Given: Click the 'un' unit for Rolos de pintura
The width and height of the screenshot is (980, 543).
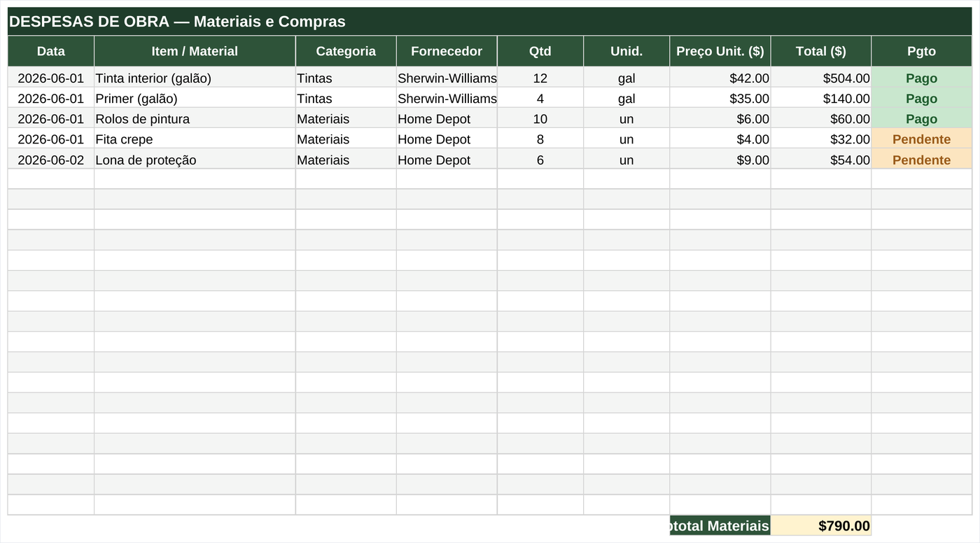Looking at the screenshot, I should (626, 118).
